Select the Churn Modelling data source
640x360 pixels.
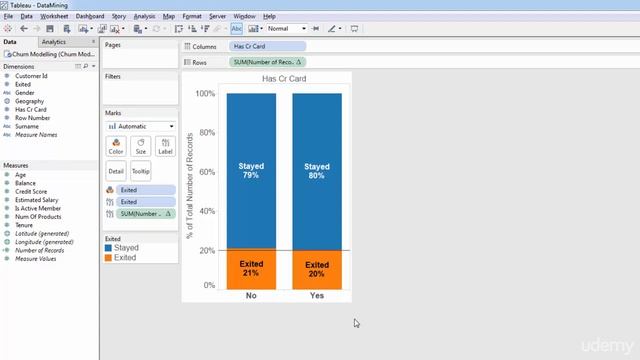click(x=49, y=54)
